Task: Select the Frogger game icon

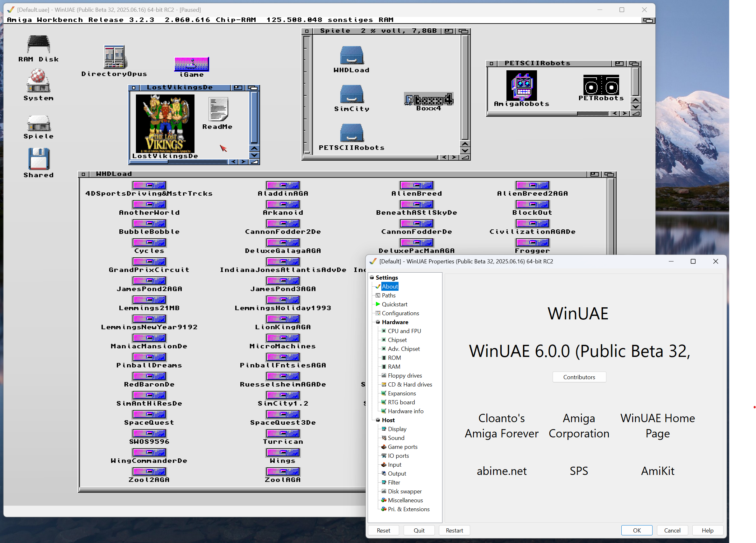Action: pos(532,243)
